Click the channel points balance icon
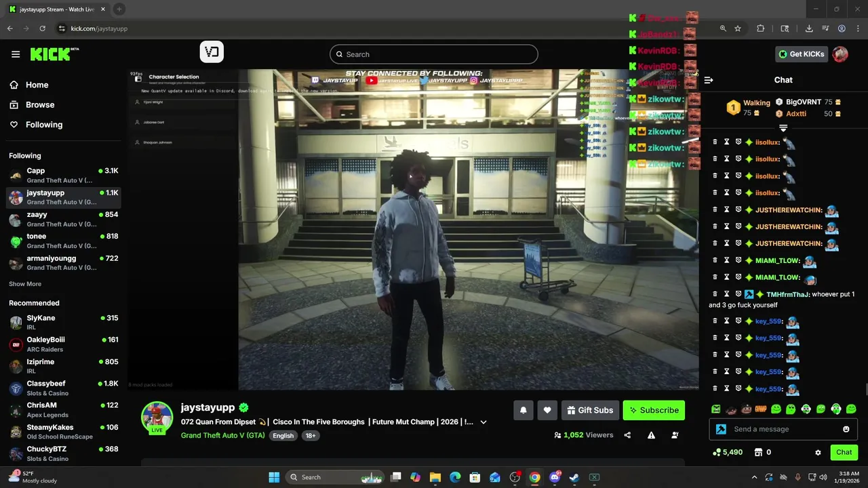868x488 pixels. pyautogui.click(x=717, y=452)
